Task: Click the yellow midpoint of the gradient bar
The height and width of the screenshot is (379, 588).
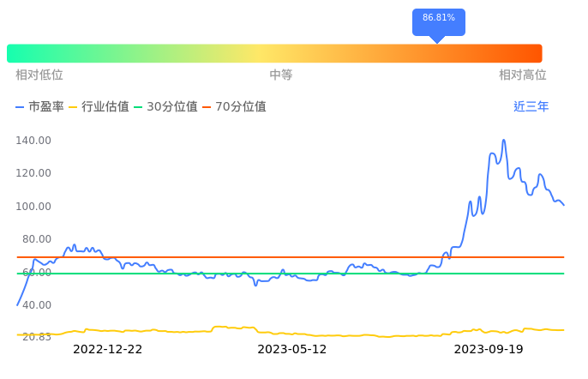Action: click(x=274, y=53)
